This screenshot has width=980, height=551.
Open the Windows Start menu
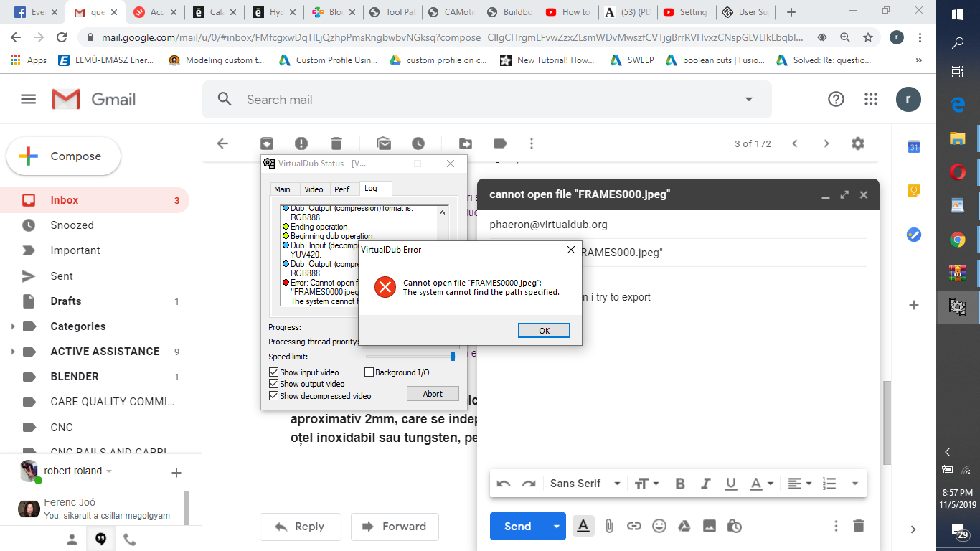click(x=958, y=14)
